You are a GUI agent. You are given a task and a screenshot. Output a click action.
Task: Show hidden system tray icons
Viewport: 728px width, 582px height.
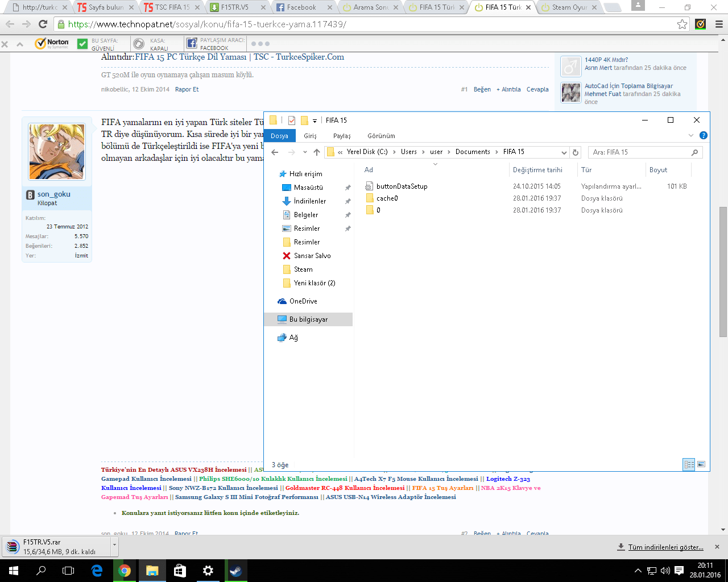click(638, 571)
